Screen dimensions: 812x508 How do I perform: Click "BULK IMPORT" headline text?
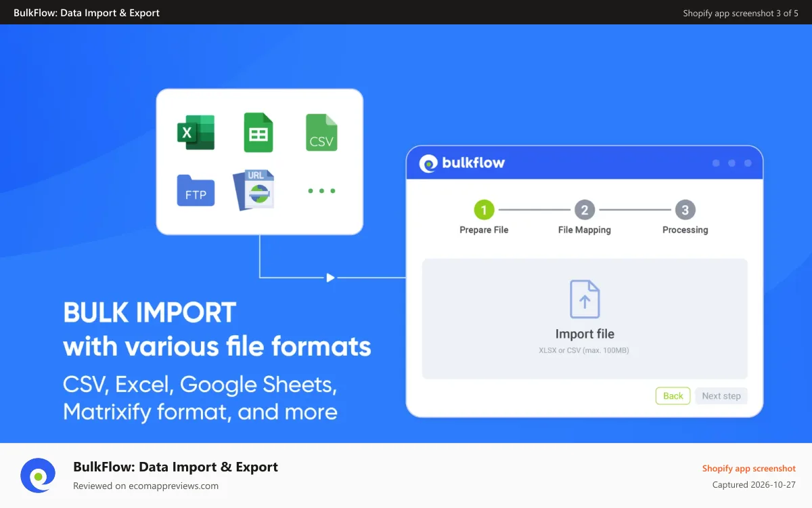(x=150, y=313)
